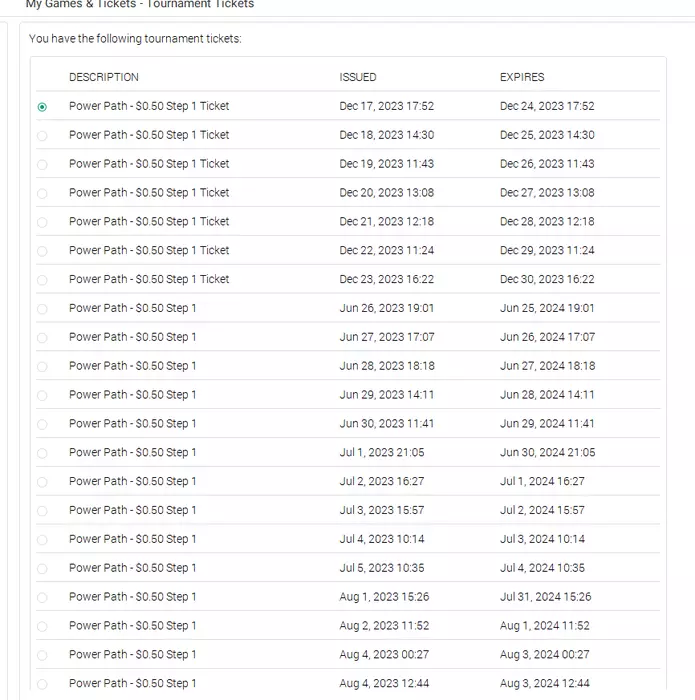Image resolution: width=695 pixels, height=700 pixels.
Task: Select the ticket issued Aug 1, 2023 15:26
Action: 42,598
